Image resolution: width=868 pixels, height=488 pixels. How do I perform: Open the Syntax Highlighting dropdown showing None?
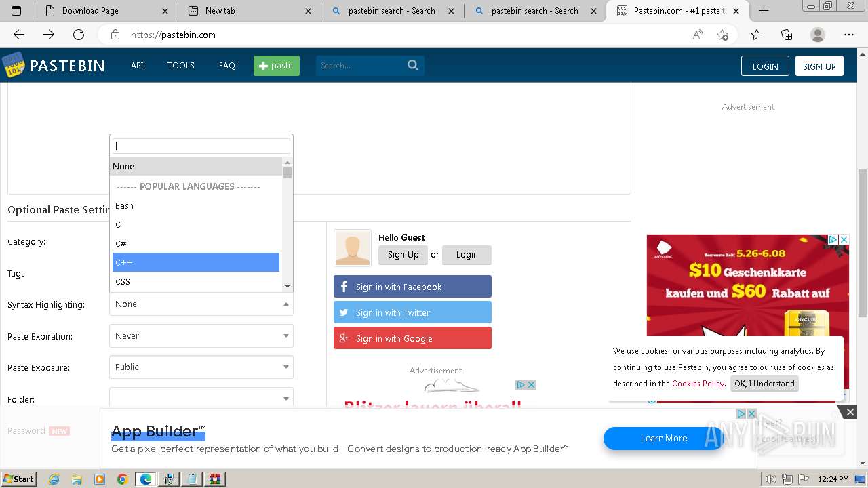pos(201,304)
